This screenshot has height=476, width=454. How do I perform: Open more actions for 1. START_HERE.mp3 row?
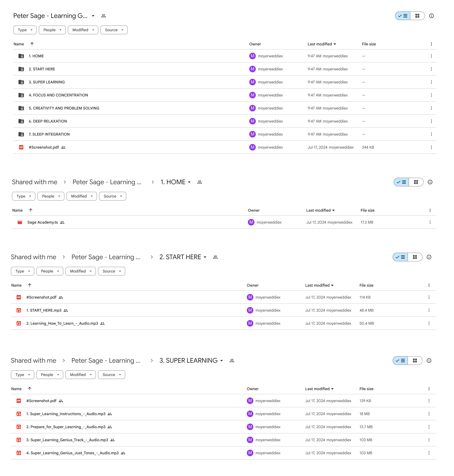coord(429,310)
